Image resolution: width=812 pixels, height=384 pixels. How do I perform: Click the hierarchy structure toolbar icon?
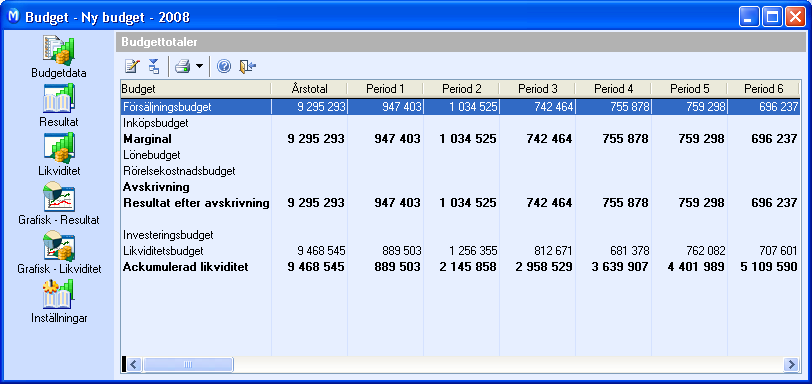(x=154, y=66)
